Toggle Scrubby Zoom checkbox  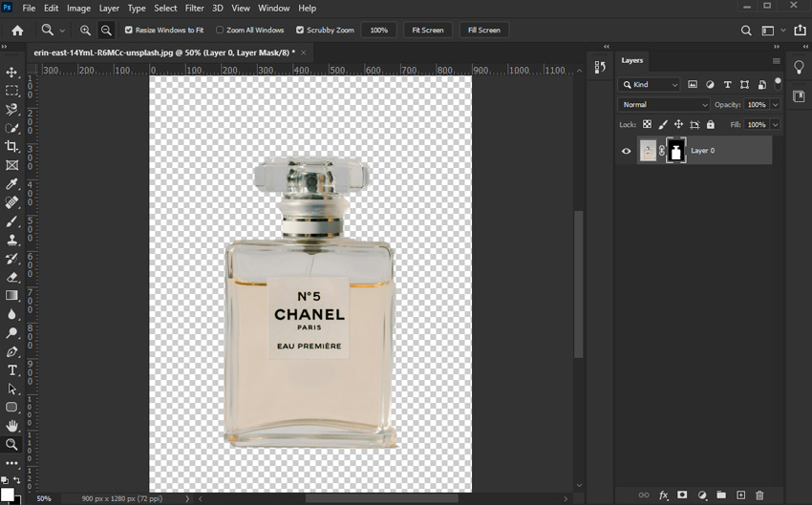pos(300,30)
